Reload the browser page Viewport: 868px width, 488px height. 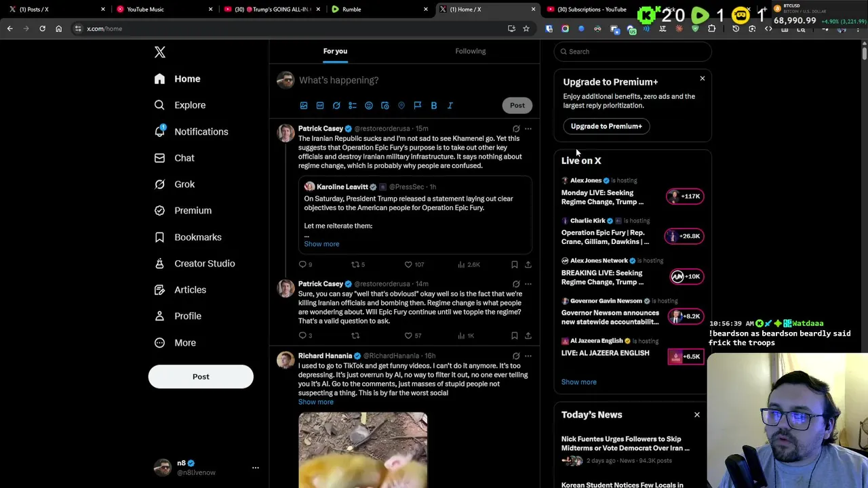[x=42, y=28]
